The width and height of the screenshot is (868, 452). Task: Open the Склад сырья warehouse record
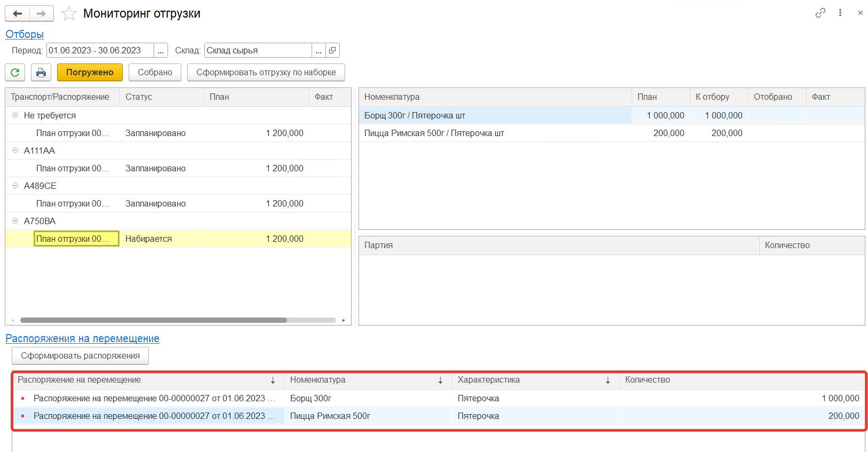(332, 50)
